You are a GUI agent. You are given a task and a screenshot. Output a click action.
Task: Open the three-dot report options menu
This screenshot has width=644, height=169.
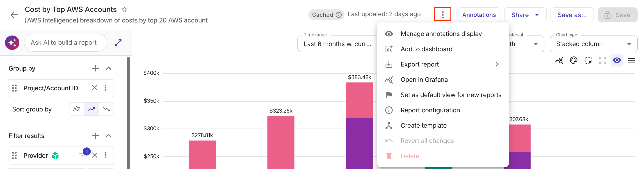(443, 14)
